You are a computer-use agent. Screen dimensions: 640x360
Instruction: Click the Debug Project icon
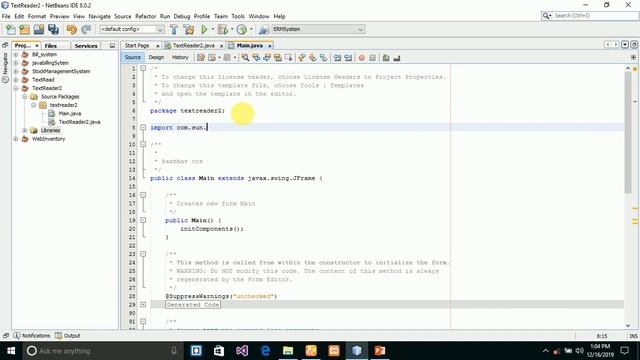tap(223, 29)
